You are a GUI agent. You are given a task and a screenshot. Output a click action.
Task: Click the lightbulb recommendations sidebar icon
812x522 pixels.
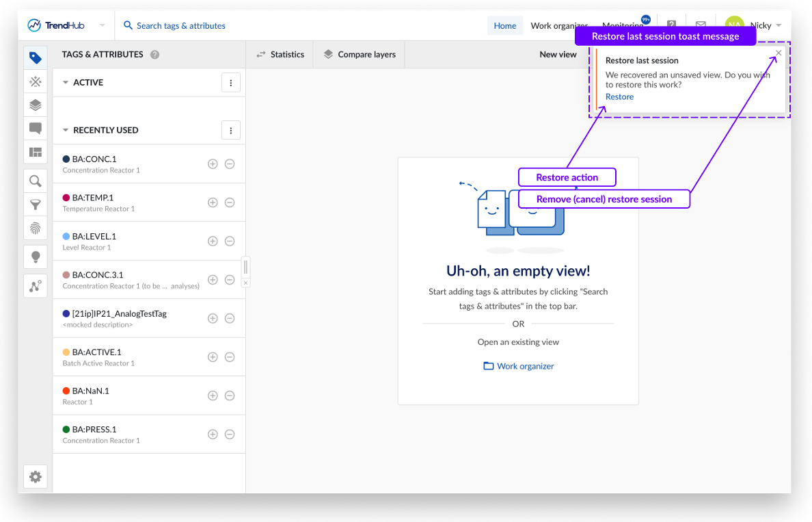point(36,257)
